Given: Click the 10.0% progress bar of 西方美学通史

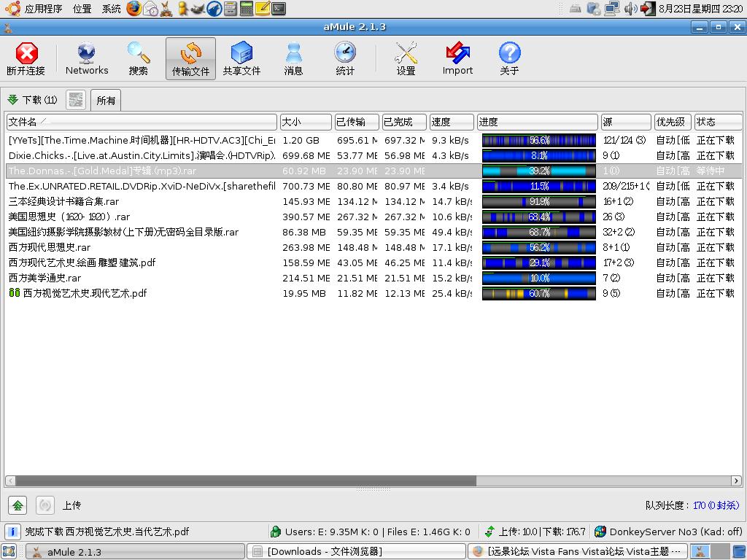Looking at the screenshot, I should click(539, 278).
